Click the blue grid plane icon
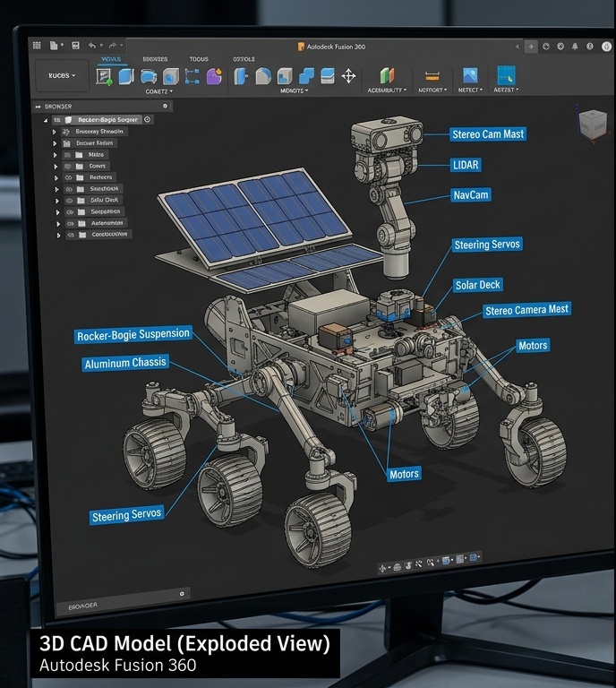The image size is (616, 688). [x=506, y=75]
